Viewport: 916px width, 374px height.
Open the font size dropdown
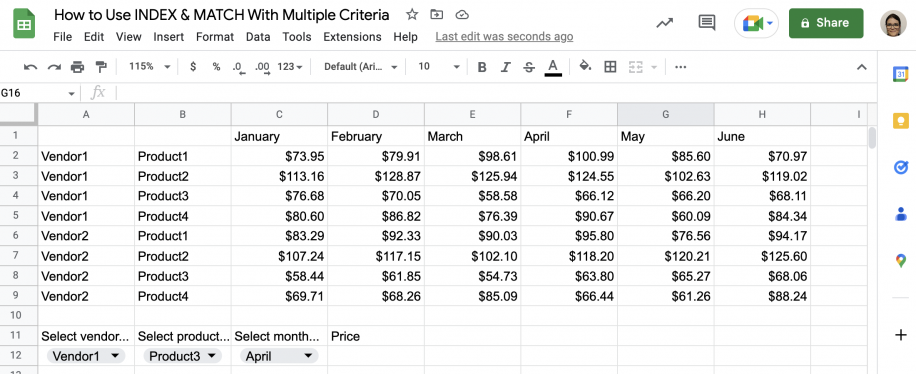(x=439, y=67)
